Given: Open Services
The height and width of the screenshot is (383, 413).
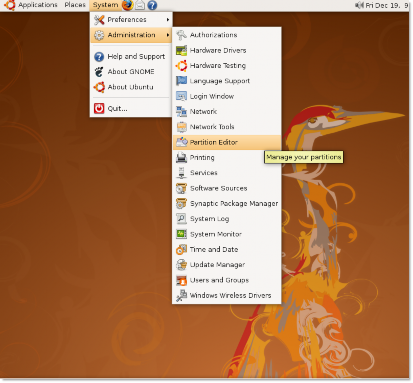Looking at the screenshot, I should click(x=227, y=173).
